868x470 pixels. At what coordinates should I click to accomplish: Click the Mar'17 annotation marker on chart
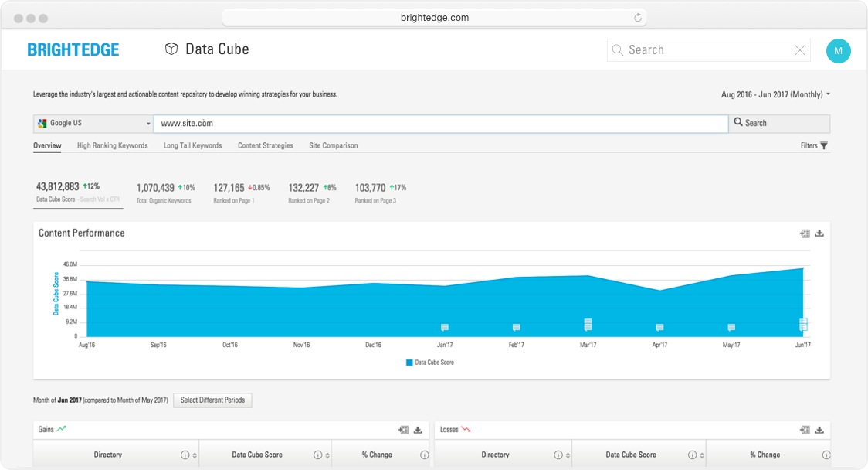click(588, 324)
